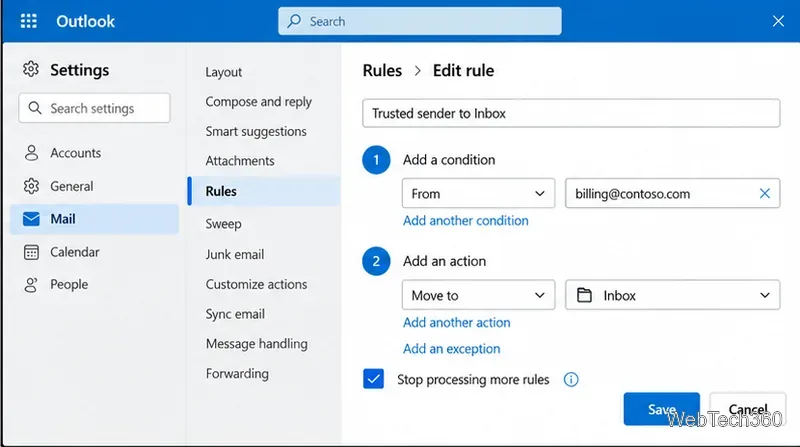Open Layout settings
The width and height of the screenshot is (800, 447).
223,72
